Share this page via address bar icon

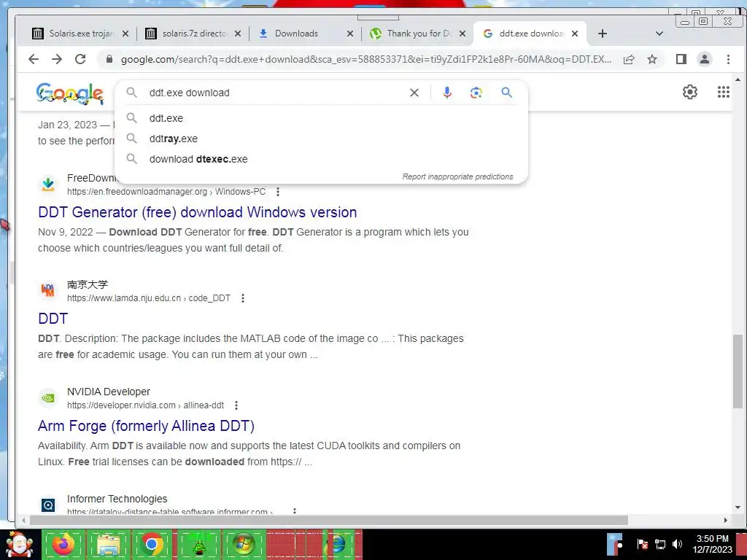(629, 59)
